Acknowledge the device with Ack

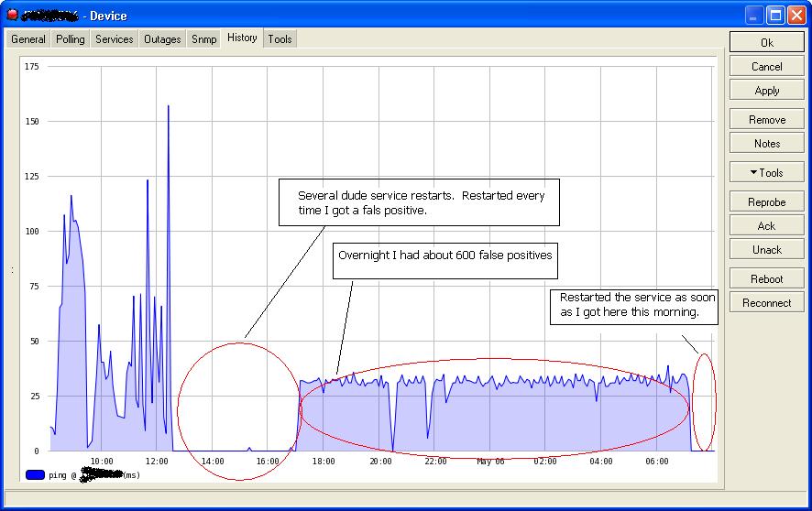(767, 225)
